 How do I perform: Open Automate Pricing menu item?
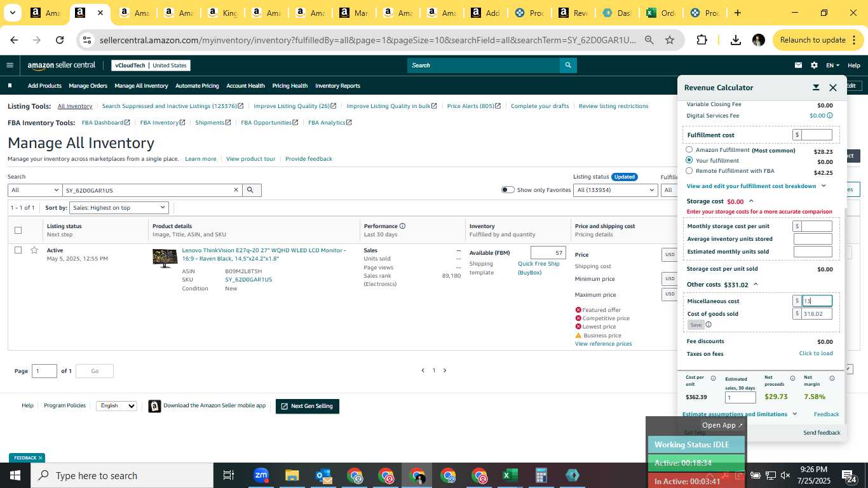(x=197, y=86)
